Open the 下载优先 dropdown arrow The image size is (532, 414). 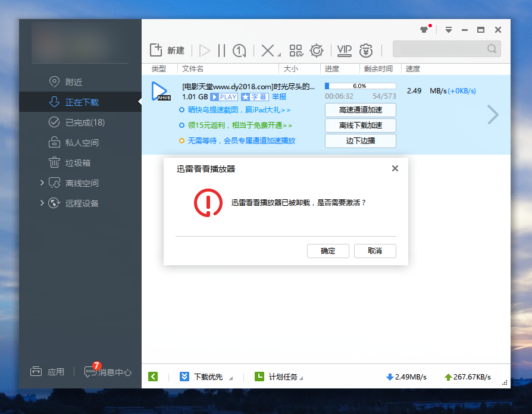pyautogui.click(x=231, y=378)
